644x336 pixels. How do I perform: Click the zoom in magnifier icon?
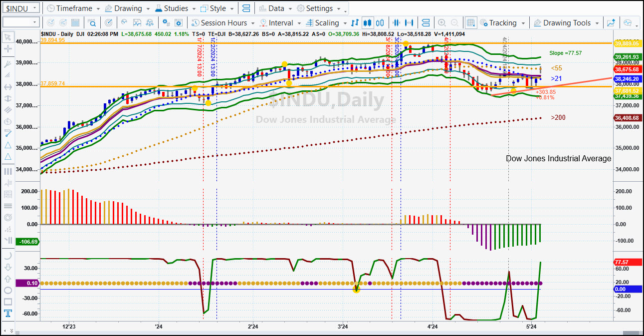click(441, 23)
